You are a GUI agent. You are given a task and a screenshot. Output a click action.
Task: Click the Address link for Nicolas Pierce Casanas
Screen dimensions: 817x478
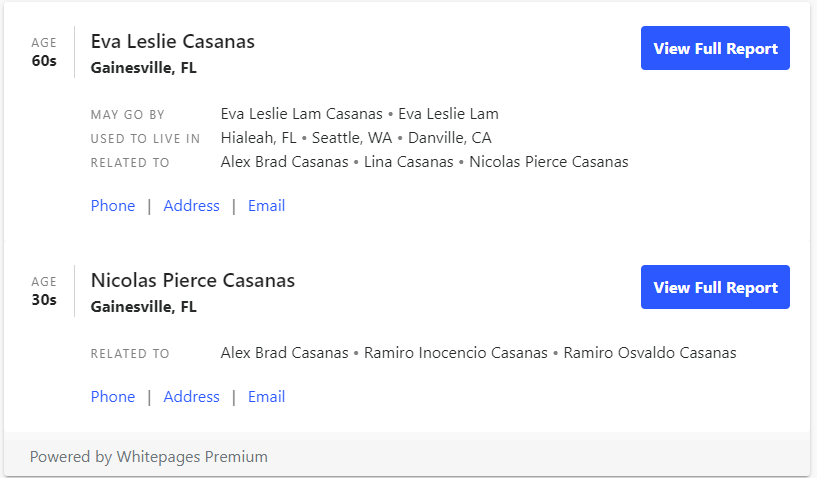191,397
